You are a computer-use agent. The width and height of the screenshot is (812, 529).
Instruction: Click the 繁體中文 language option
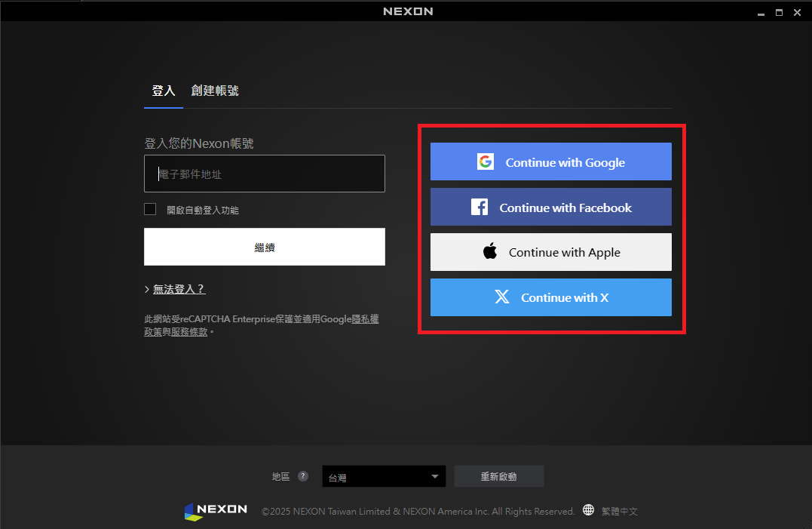coord(620,510)
